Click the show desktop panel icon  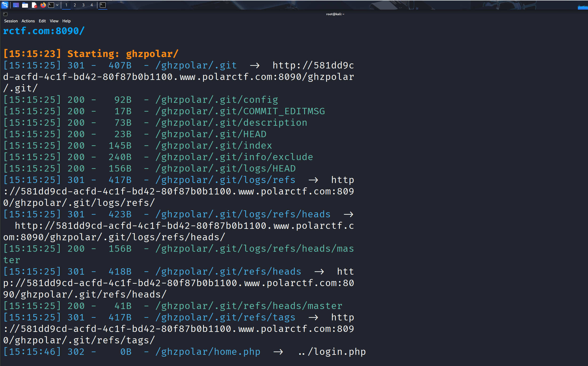16,5
